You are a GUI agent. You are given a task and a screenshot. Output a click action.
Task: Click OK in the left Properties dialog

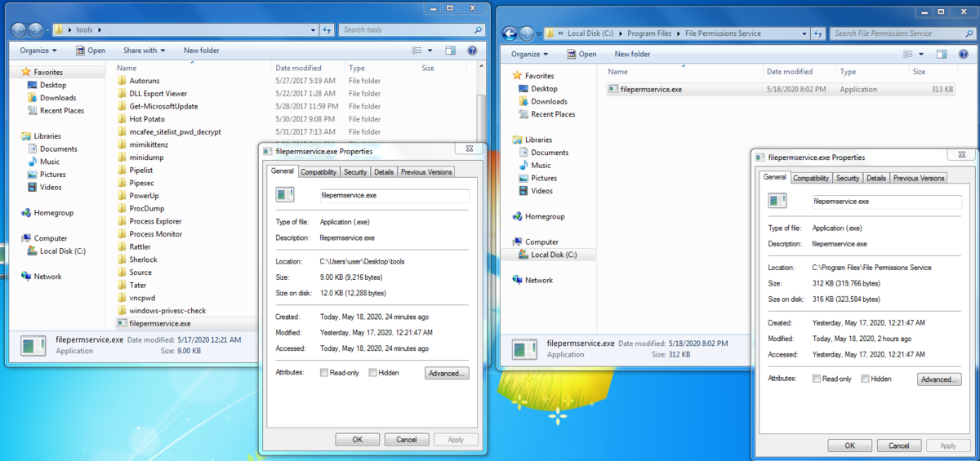click(x=358, y=439)
